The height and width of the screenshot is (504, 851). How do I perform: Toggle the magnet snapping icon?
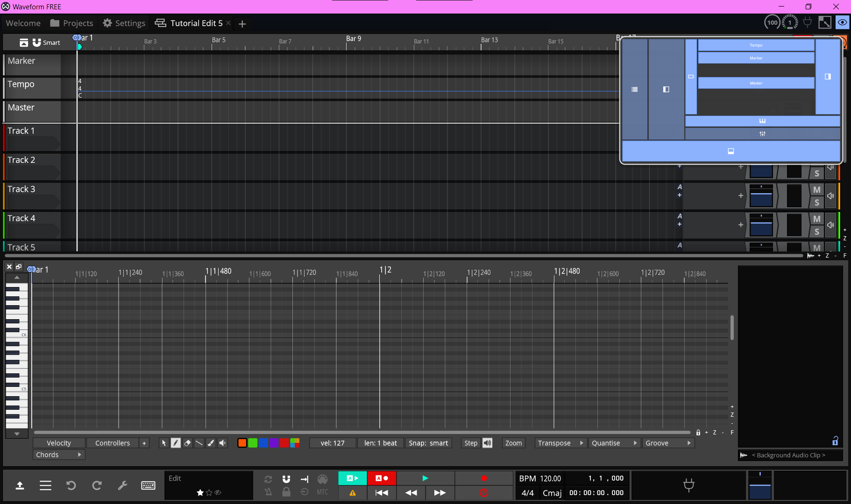[286, 479]
